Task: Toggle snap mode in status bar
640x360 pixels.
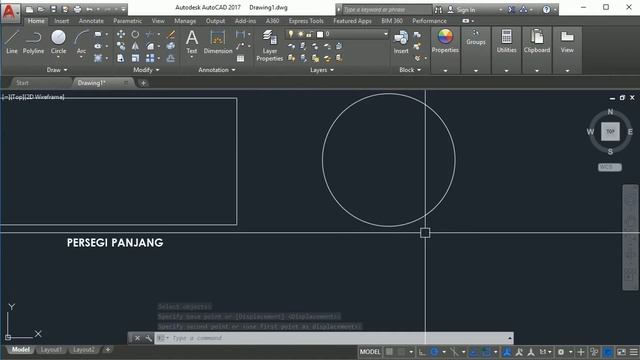Action: pos(402,351)
